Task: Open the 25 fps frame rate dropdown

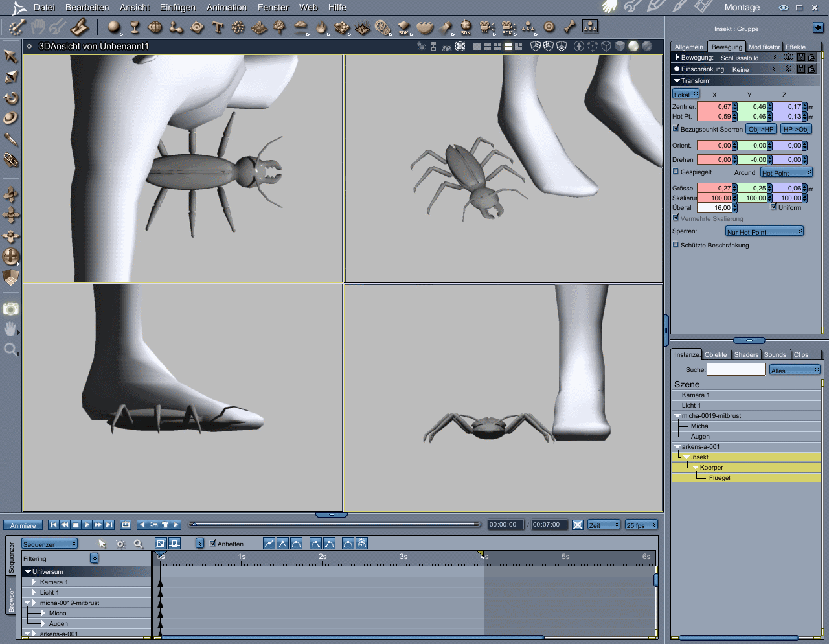Action: [x=641, y=525]
